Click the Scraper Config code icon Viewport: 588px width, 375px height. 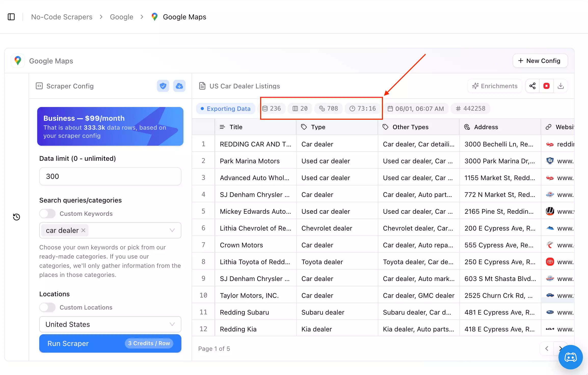click(x=39, y=86)
